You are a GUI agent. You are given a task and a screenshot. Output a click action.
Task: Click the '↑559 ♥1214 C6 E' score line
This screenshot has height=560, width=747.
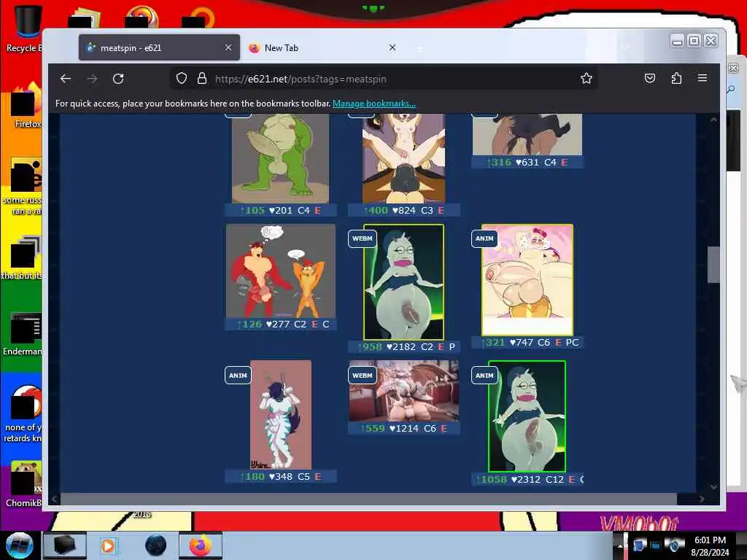pos(404,429)
